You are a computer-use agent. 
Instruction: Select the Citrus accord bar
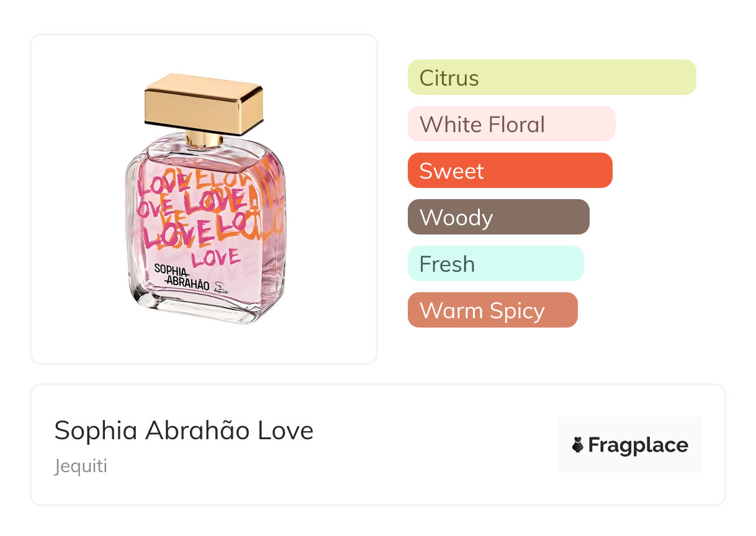pos(551,78)
